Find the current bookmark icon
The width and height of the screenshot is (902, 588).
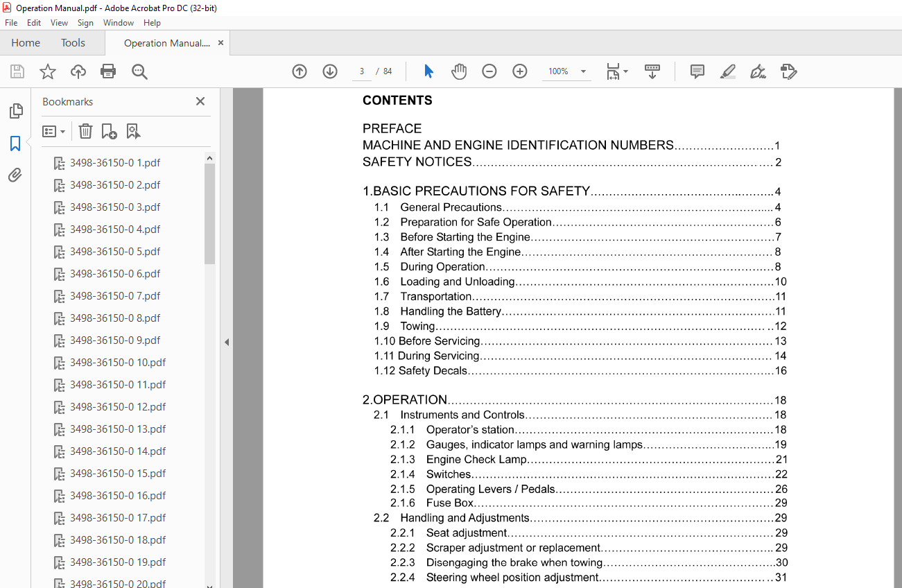click(133, 131)
